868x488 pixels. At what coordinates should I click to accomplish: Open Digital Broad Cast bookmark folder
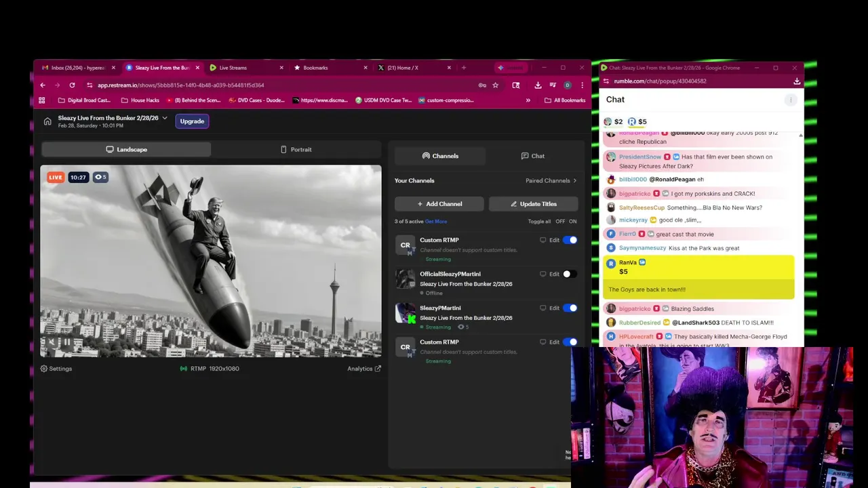(x=84, y=100)
